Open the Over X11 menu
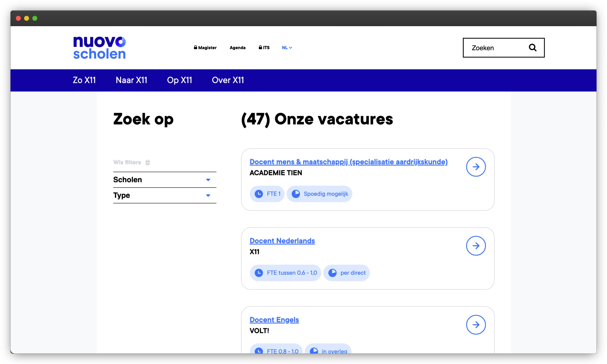This screenshot has height=364, width=607. point(228,80)
